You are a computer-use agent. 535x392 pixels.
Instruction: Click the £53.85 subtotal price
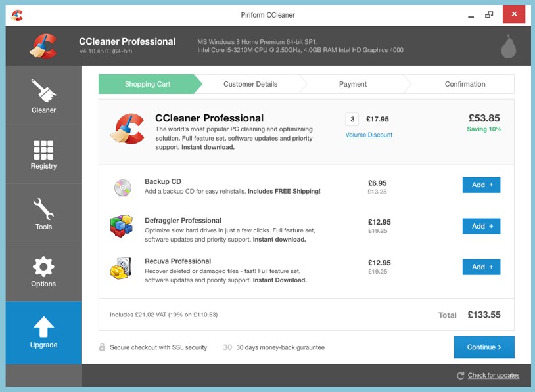[484, 118]
